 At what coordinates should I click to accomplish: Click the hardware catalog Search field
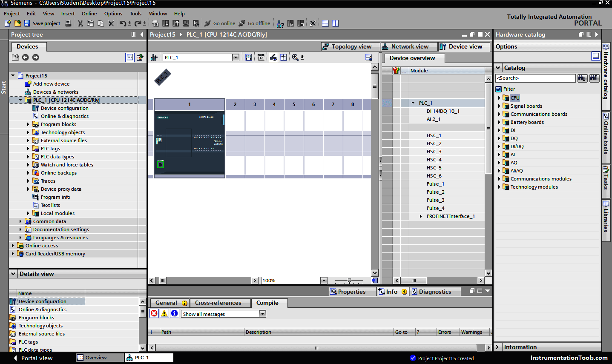click(x=535, y=78)
